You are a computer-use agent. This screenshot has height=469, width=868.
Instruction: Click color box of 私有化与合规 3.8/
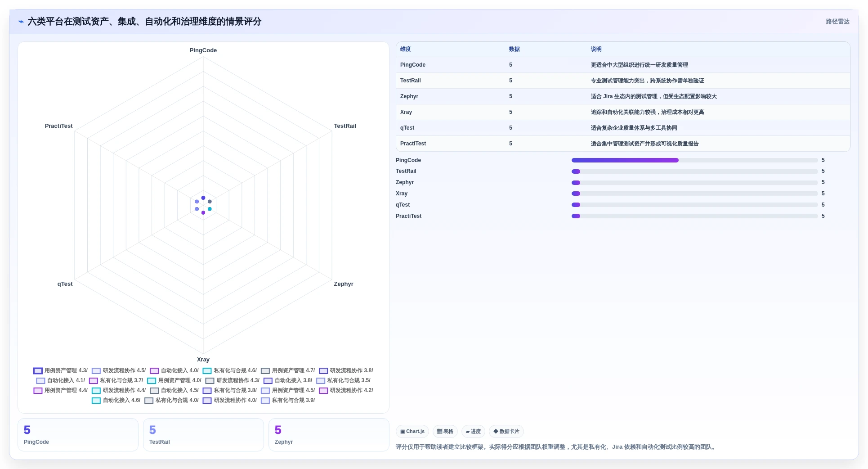click(207, 391)
